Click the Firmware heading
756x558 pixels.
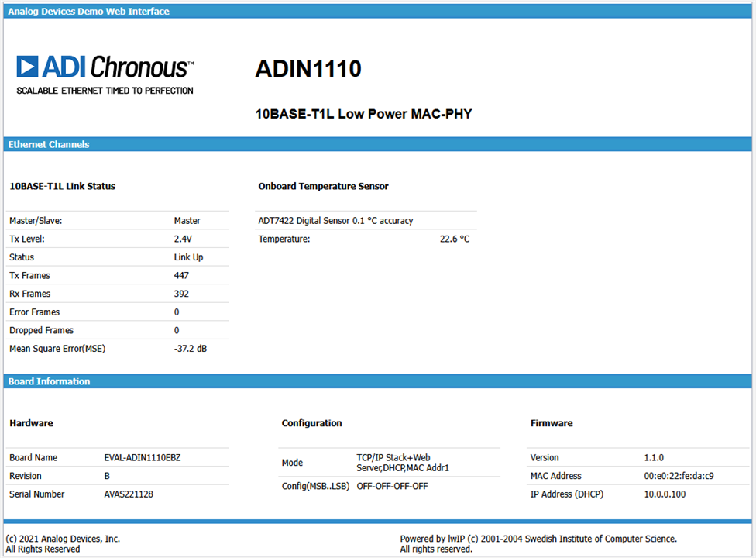552,423
